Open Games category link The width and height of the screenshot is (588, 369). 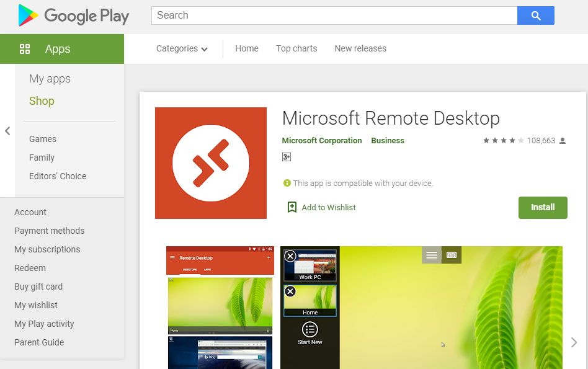click(43, 139)
